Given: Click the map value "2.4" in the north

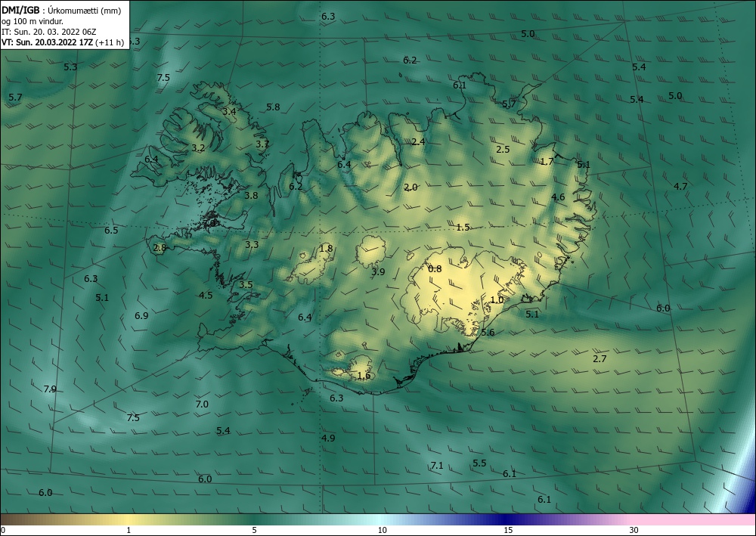Looking at the screenshot, I should pyautogui.click(x=418, y=141).
